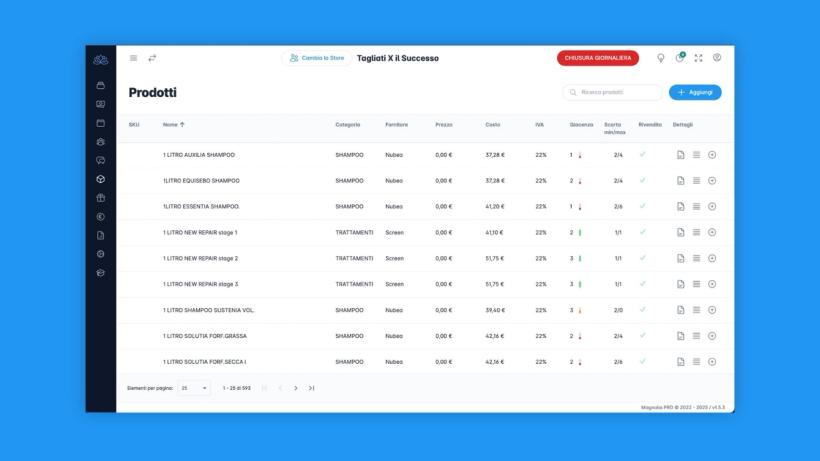Toggle Rivendita check for SHAMPOO SUSTENIA VOL.
Screen dimensions: 820x461
[643, 309]
